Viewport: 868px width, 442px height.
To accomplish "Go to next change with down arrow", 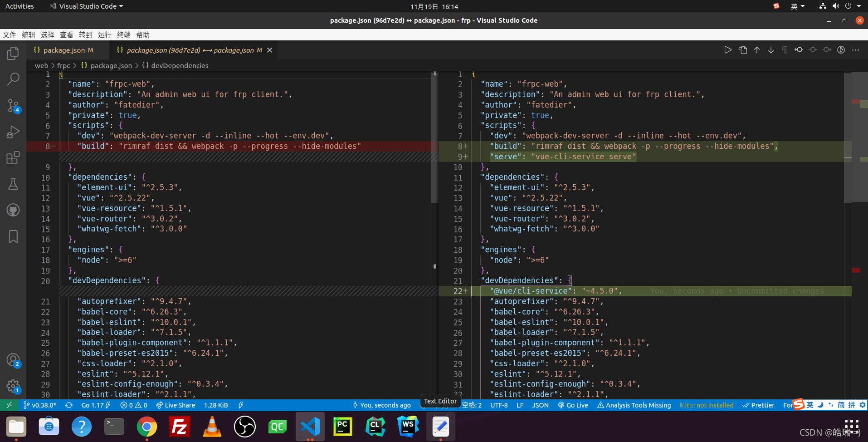I will click(771, 50).
